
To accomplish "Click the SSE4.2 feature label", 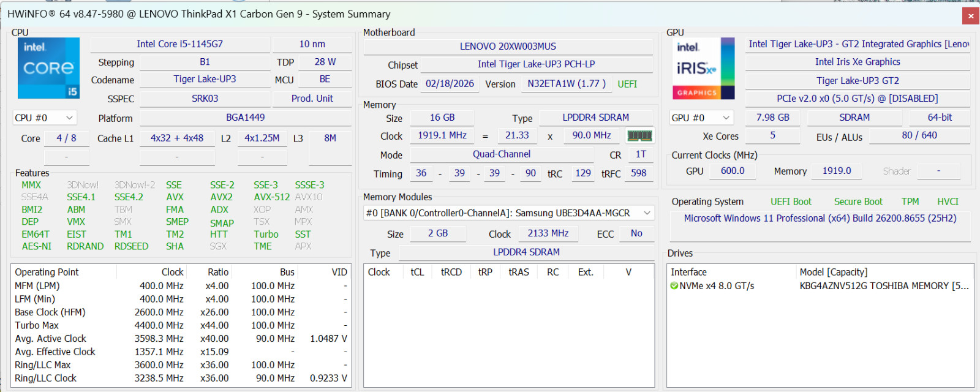I will 129,197.
